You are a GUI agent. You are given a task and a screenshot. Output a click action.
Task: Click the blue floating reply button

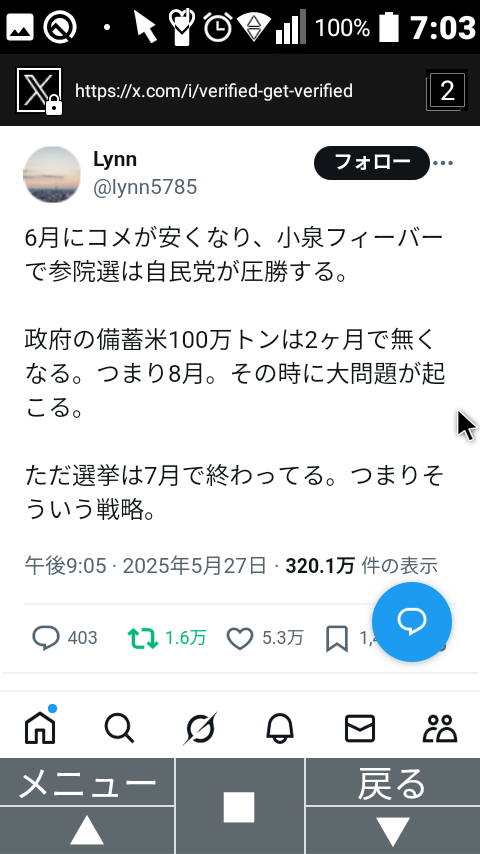[412, 621]
